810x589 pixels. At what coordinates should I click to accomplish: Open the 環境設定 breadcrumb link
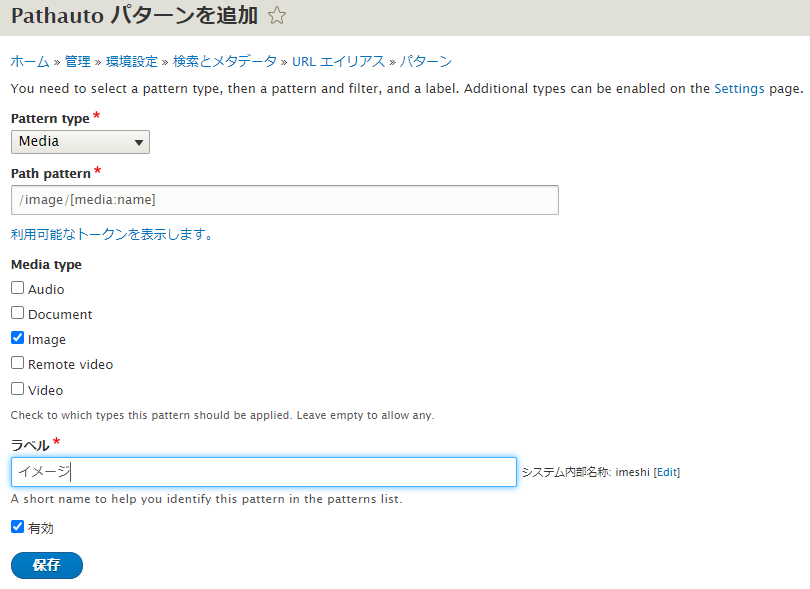click(x=132, y=61)
